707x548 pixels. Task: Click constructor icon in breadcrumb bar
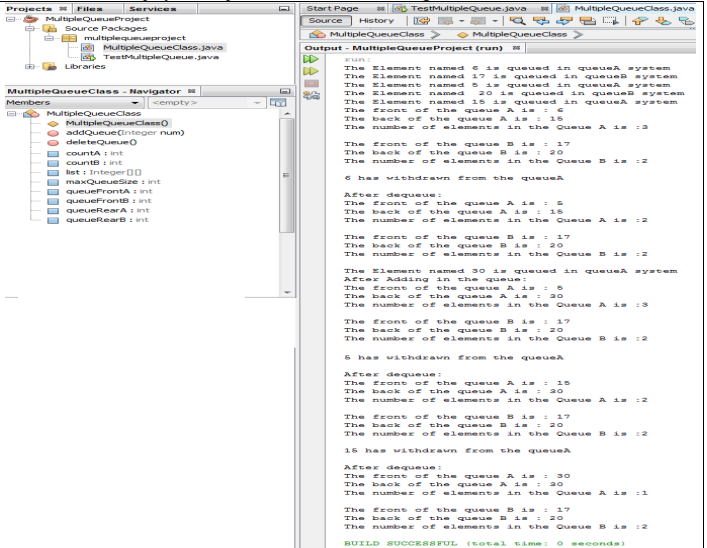pyautogui.click(x=462, y=35)
